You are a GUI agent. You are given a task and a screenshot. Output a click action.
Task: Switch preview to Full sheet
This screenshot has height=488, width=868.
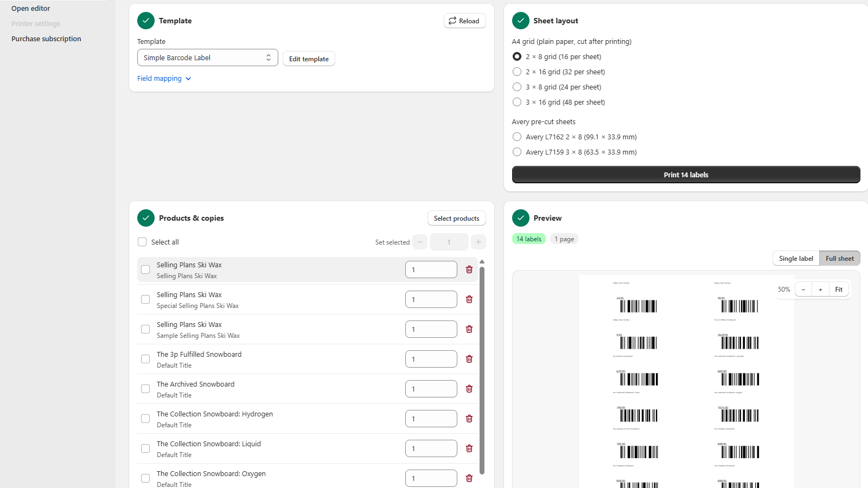tap(840, 259)
